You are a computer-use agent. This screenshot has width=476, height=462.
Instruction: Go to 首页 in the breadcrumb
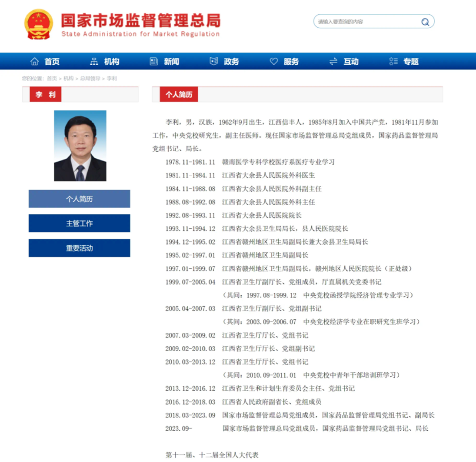click(52, 78)
